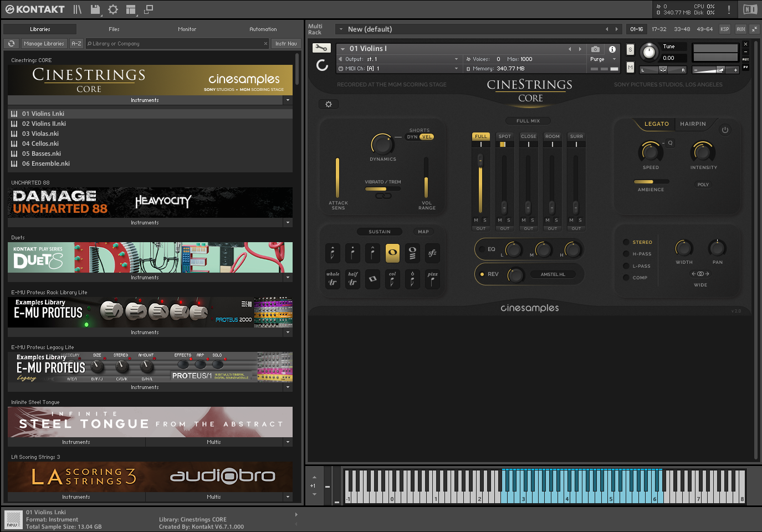The image size is (762, 532).
Task: Open the Purge dropdown menu
Action: 604,59
